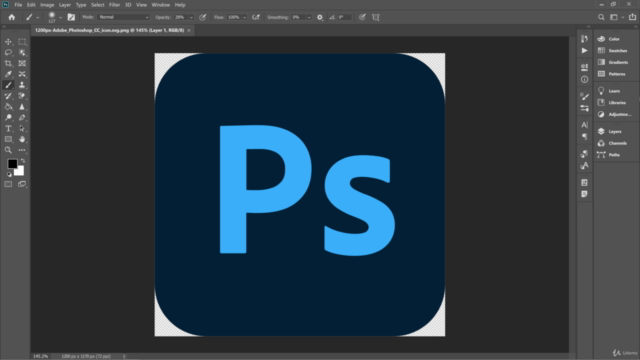This screenshot has height=360, width=640.
Task: Click the Share image icon
Action: tap(632, 17)
